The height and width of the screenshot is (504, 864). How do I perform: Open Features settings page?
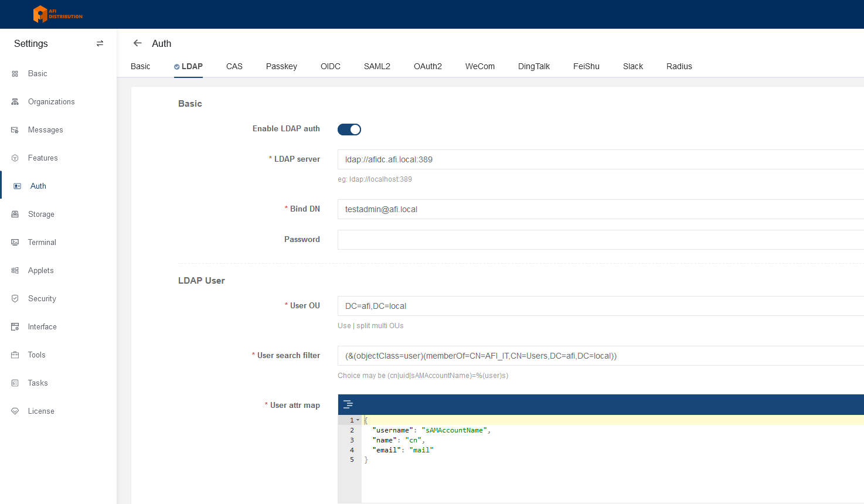point(43,158)
